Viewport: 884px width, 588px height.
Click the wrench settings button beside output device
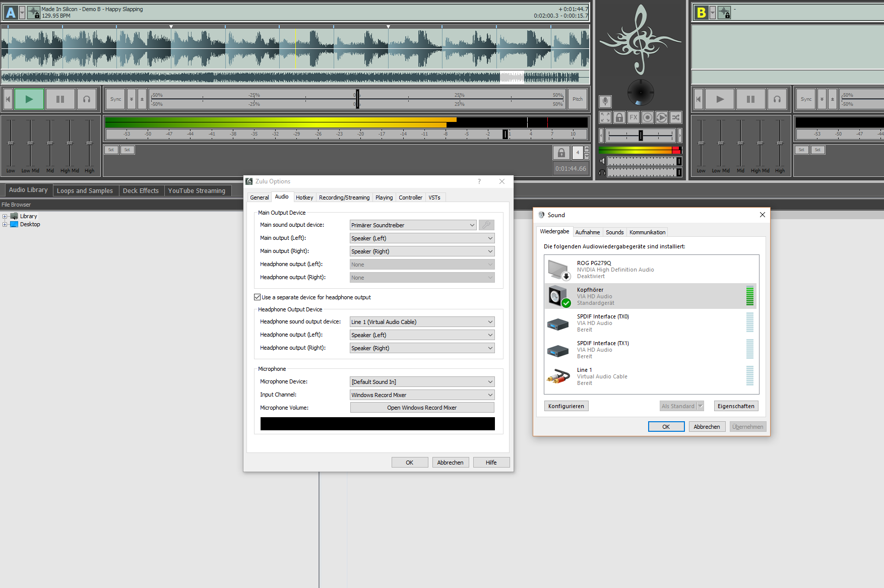[486, 225]
